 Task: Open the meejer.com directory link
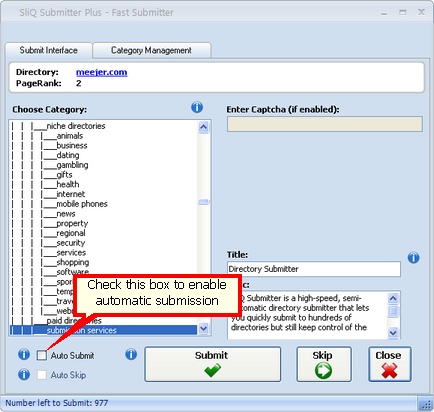click(x=101, y=72)
